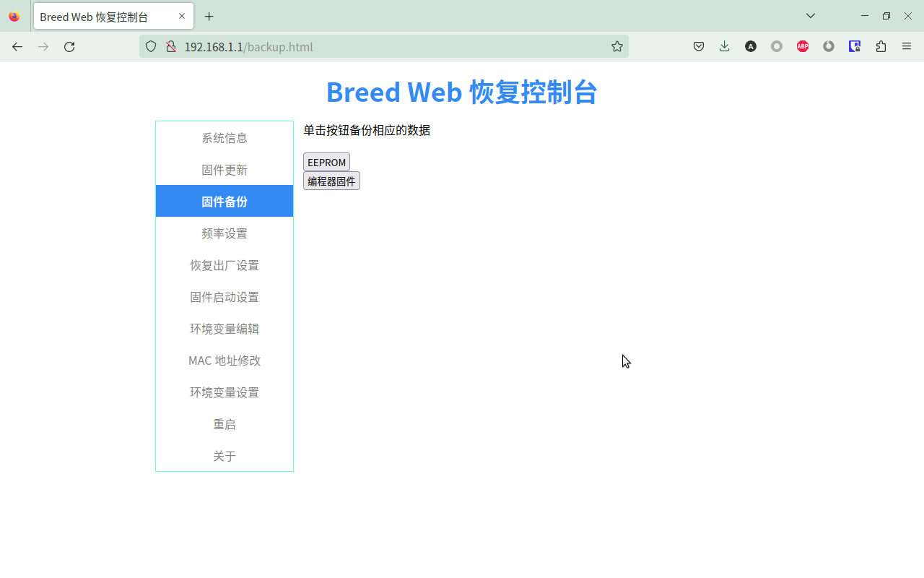The height and width of the screenshot is (578, 924).
Task: Open the tracking protection shield icon
Action: [x=151, y=46]
